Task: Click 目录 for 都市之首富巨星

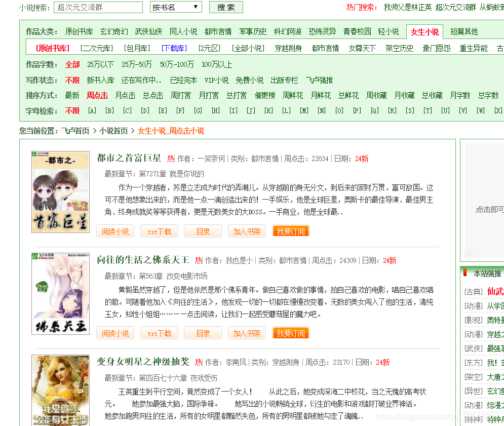Action: (x=203, y=231)
